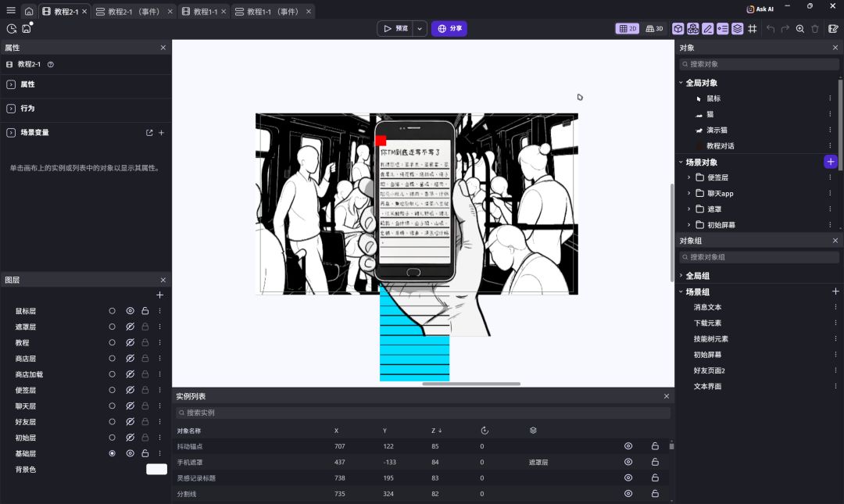Open the zoom magnifier tool
The image size is (844, 504).
(x=800, y=29)
